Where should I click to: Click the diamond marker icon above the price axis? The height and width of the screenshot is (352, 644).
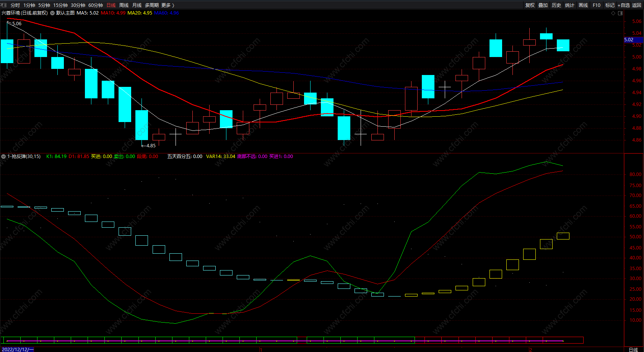click(x=613, y=13)
